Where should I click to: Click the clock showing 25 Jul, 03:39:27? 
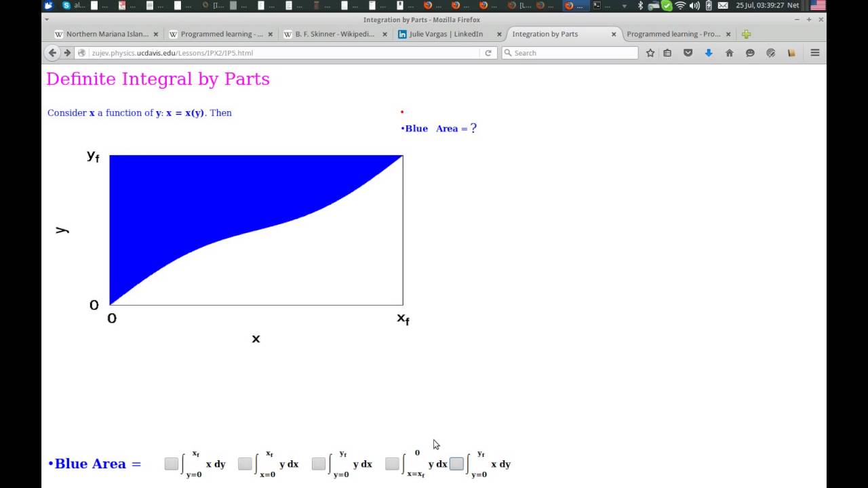click(x=759, y=5)
